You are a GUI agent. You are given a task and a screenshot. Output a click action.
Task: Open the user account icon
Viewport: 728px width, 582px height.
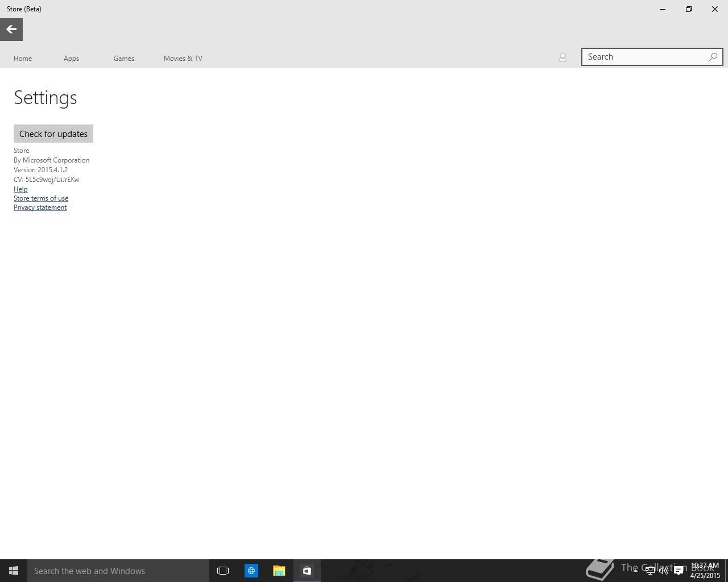tap(562, 57)
